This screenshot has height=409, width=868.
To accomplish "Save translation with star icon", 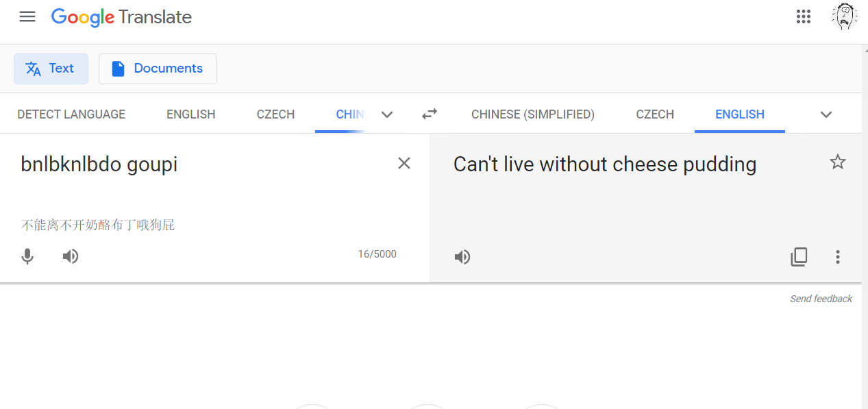I will click(838, 162).
